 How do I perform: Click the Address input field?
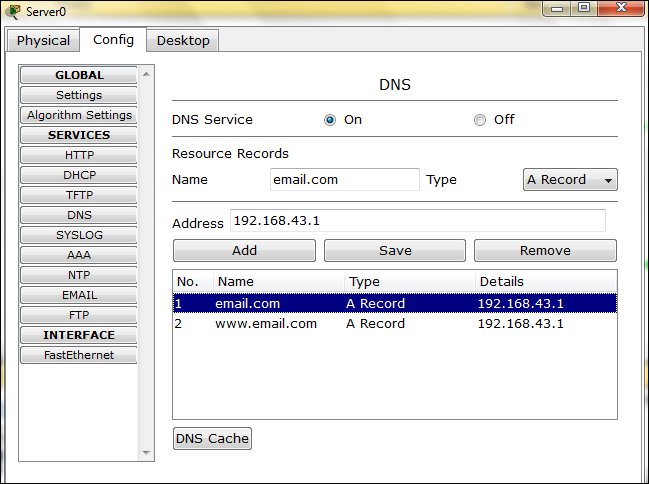418,221
